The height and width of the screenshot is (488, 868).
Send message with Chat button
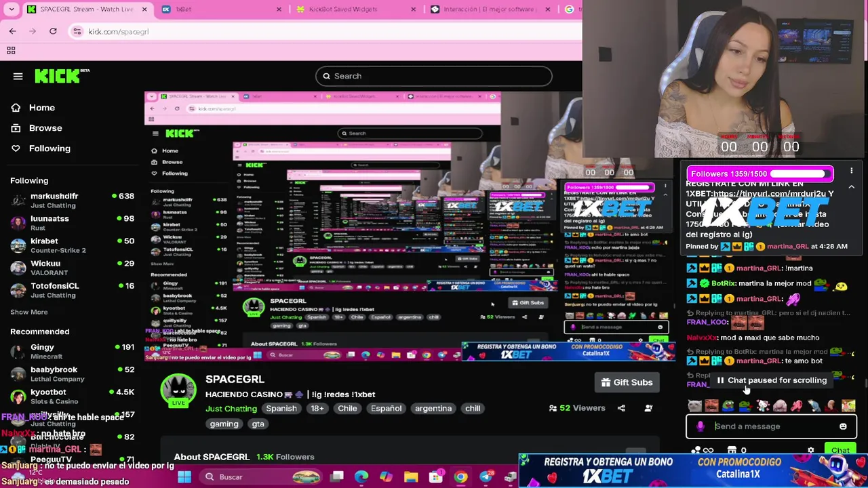tap(840, 451)
